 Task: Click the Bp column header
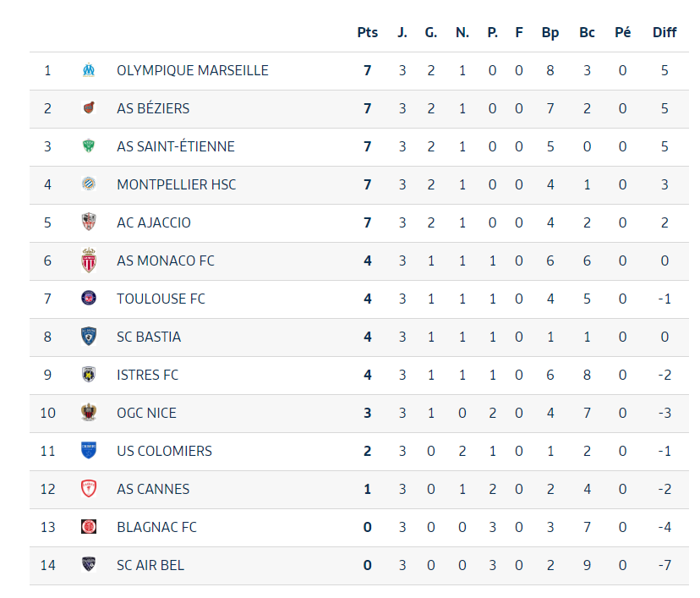550,32
